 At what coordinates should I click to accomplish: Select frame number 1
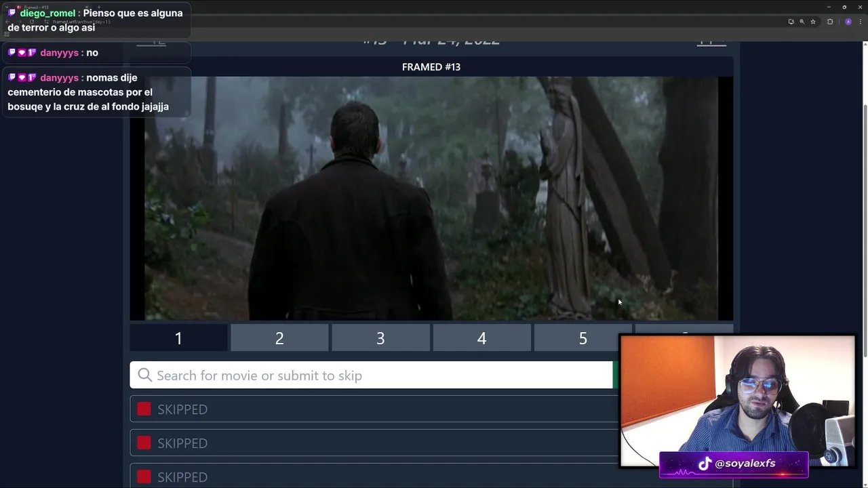point(178,338)
